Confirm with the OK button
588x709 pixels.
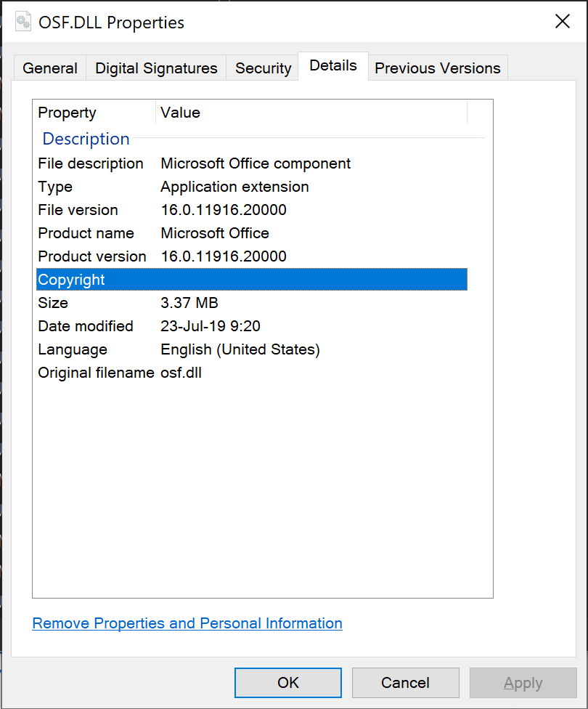tap(288, 683)
